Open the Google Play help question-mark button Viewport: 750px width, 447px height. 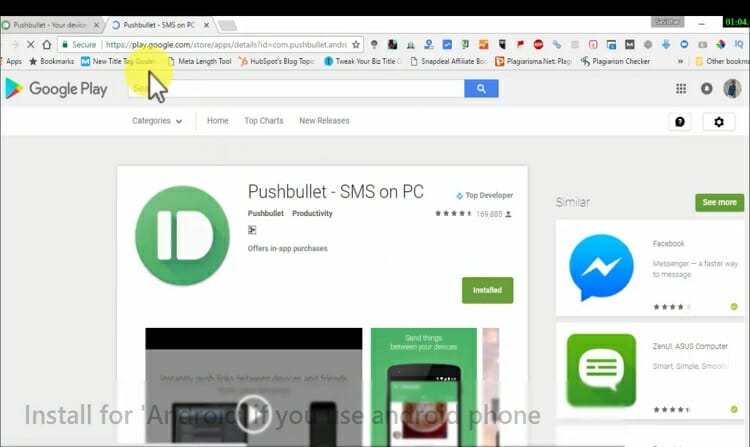(x=680, y=122)
